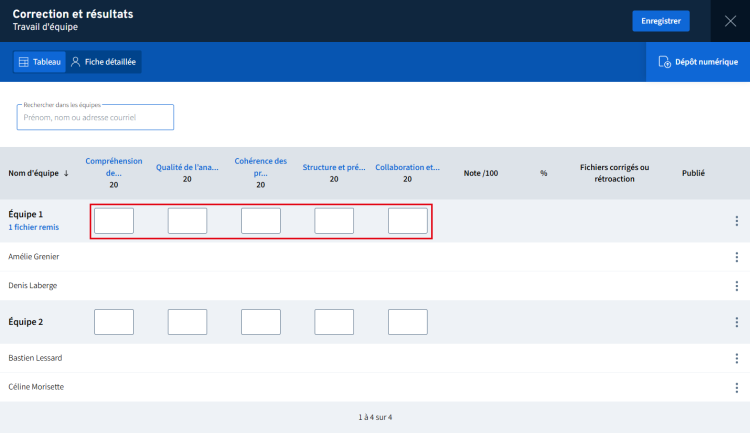Click the Qualité de l'ana... criterion header
This screenshot has width=750, height=433.
(187, 167)
